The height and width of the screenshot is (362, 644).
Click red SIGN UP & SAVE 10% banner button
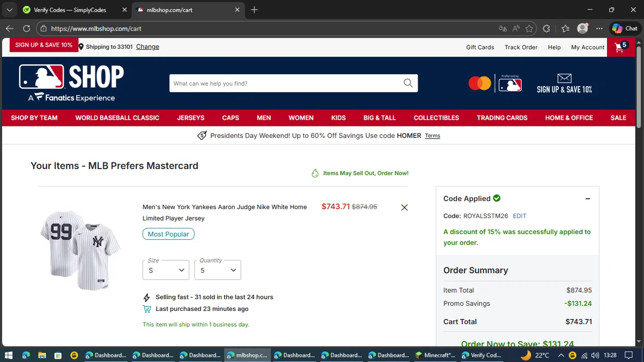point(44,45)
